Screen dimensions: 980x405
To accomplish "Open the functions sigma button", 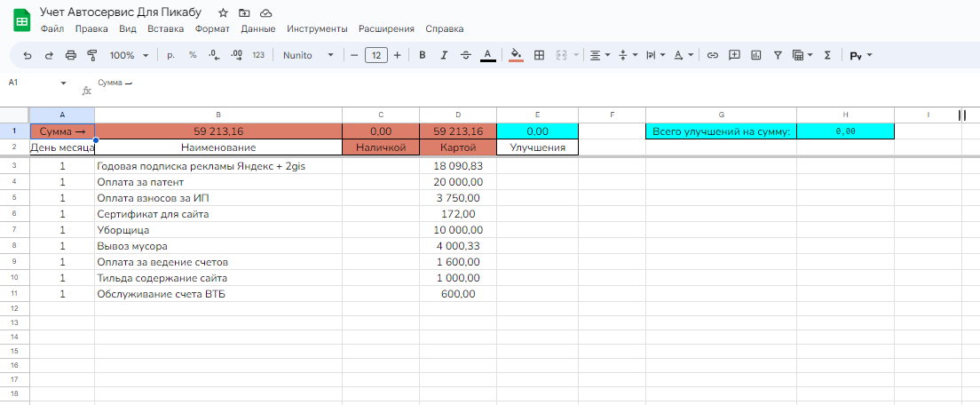I will click(827, 55).
